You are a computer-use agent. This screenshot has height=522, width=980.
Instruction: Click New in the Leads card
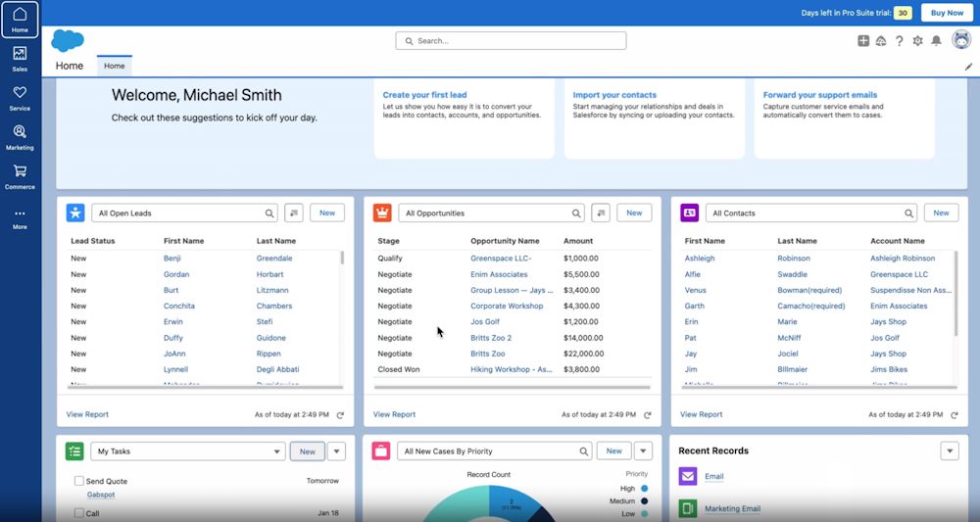coord(327,213)
